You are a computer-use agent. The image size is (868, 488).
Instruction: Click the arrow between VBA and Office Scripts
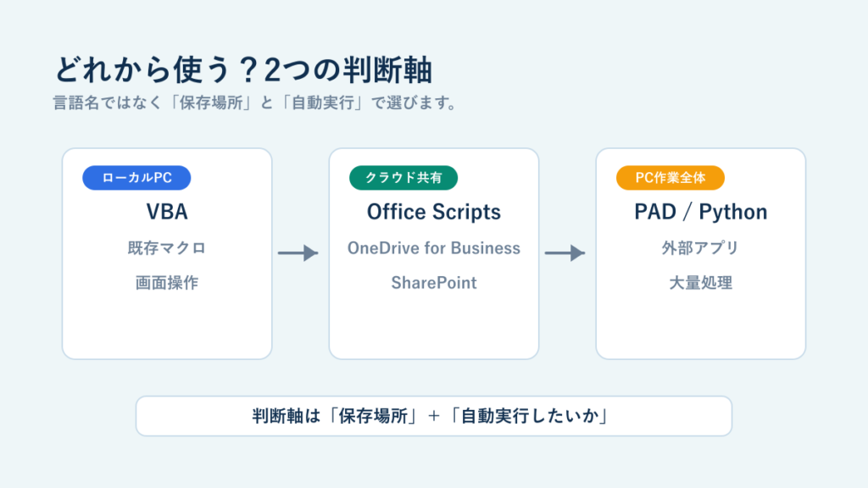(x=298, y=252)
